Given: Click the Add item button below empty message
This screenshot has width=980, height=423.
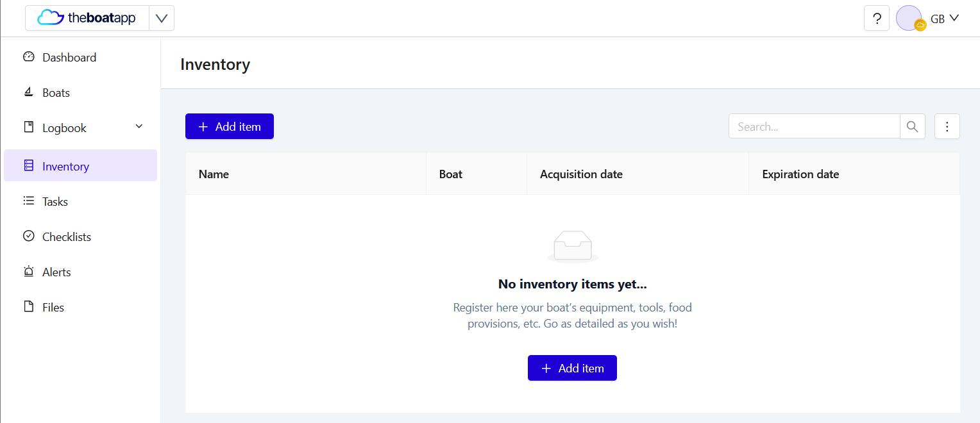Looking at the screenshot, I should click(572, 368).
